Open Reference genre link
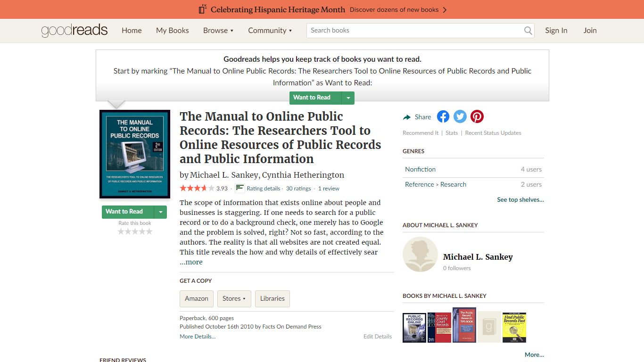Viewport: 644px width, 362px height. [419, 184]
